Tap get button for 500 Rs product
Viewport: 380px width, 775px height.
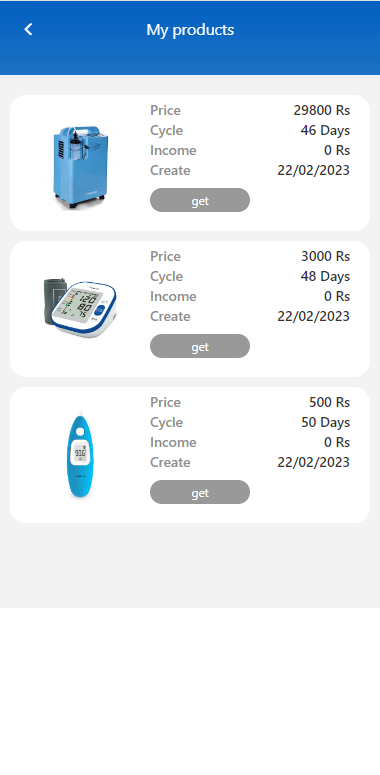(x=200, y=492)
